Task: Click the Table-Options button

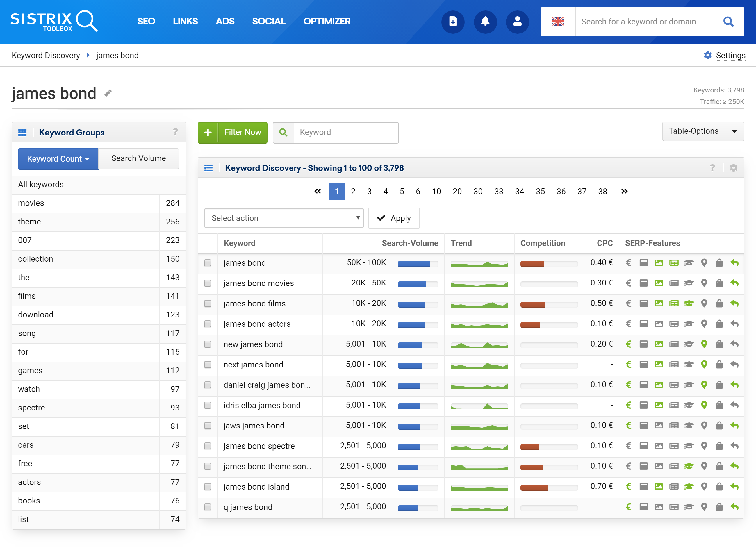Action: (x=693, y=131)
